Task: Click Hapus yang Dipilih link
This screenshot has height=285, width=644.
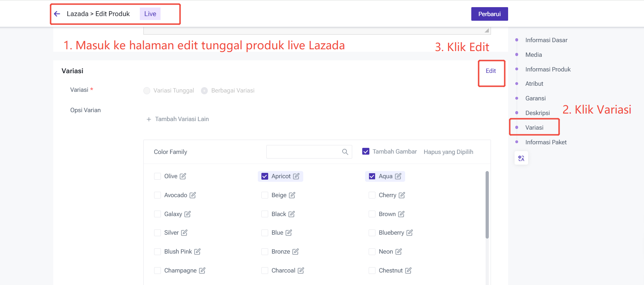Action: pyautogui.click(x=448, y=152)
